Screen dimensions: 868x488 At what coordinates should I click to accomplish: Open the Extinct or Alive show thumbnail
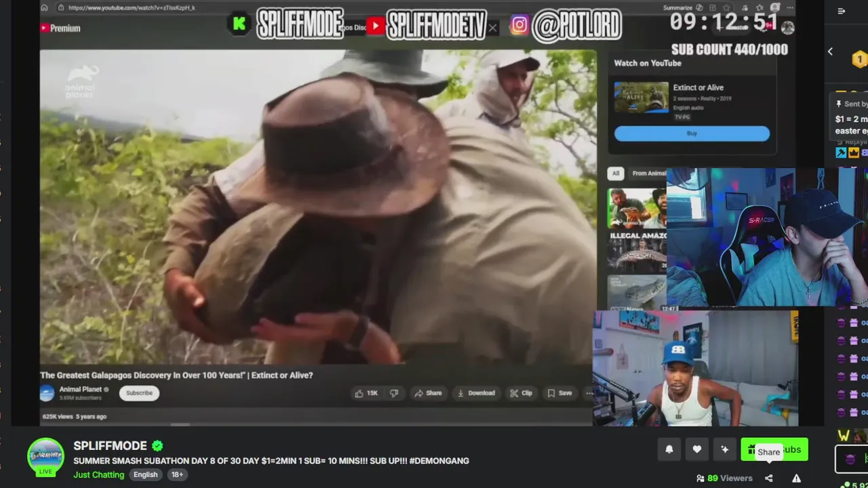[641, 97]
